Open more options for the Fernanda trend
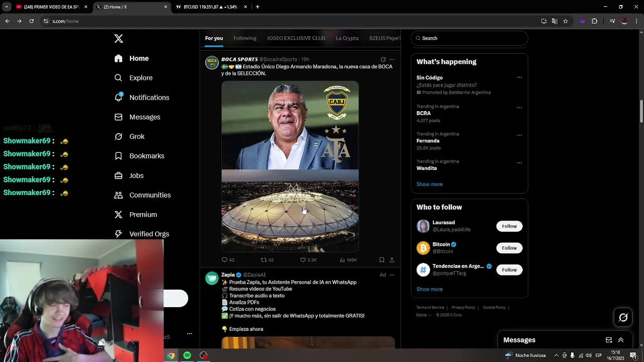Image resolution: width=644 pixels, height=362 pixels. pos(519,135)
